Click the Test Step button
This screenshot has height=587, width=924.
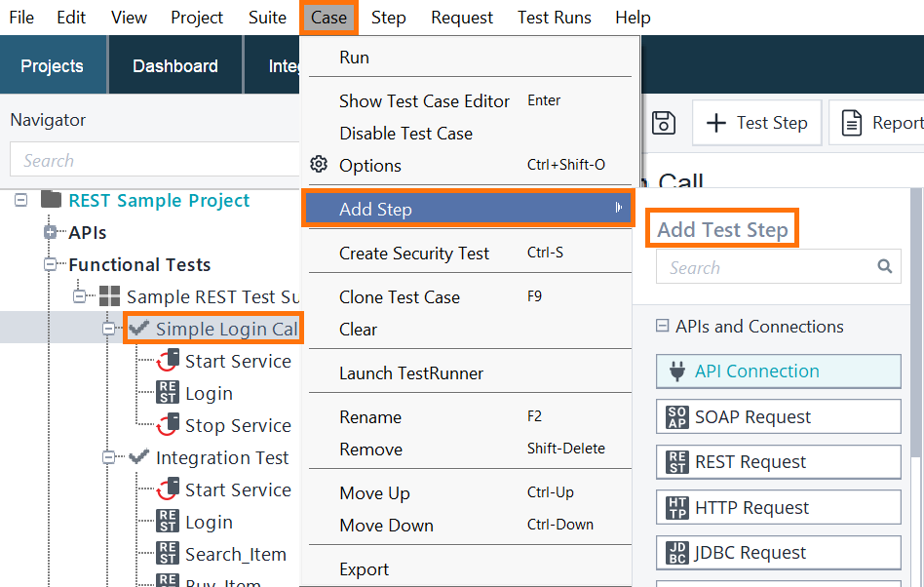pos(756,122)
